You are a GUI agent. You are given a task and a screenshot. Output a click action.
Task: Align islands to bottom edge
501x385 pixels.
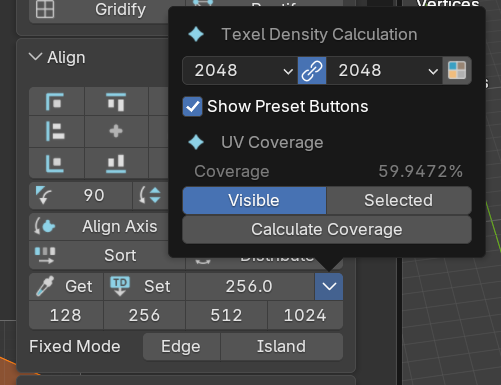[x=116, y=163]
